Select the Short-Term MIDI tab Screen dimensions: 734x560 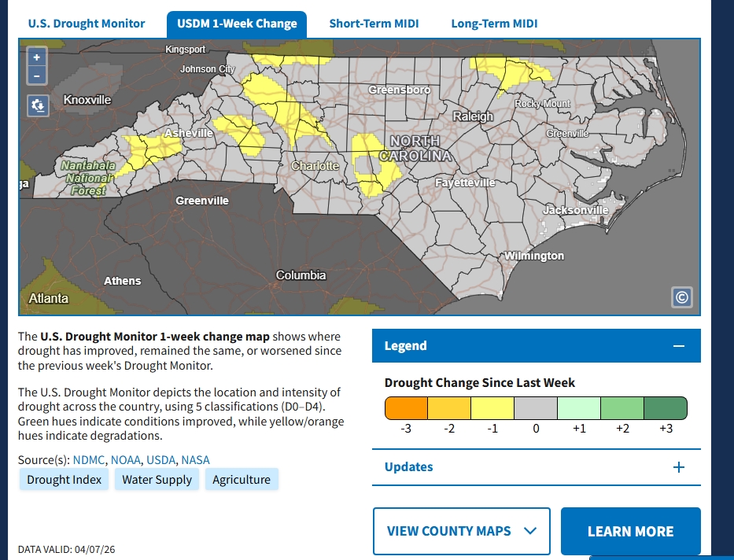coord(374,24)
